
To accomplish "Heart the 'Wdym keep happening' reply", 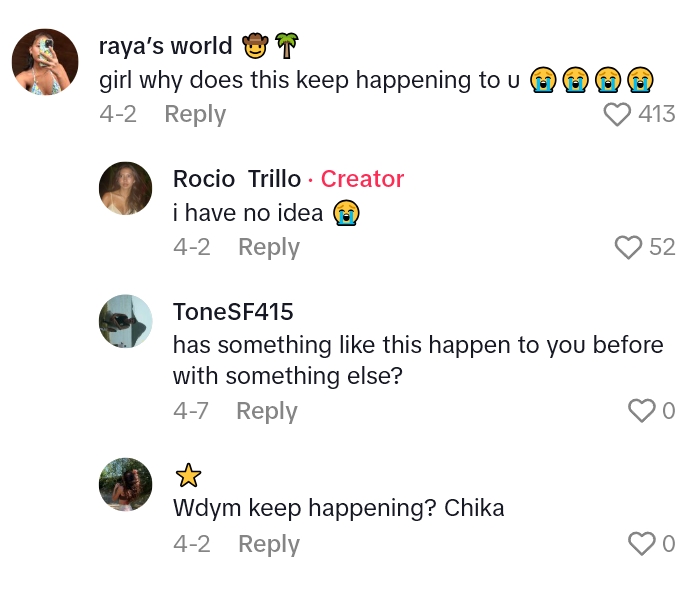I will (x=641, y=544).
